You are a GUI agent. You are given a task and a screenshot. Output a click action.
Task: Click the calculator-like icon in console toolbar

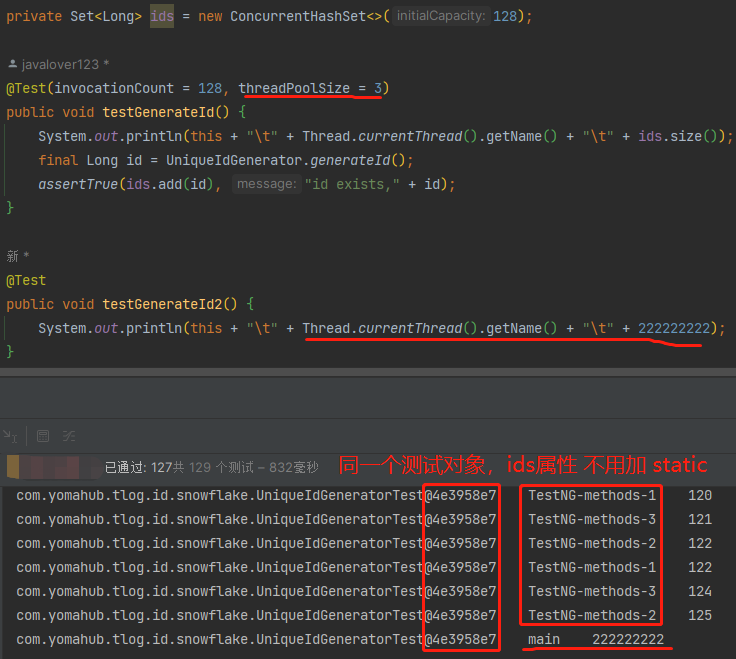[x=43, y=436]
